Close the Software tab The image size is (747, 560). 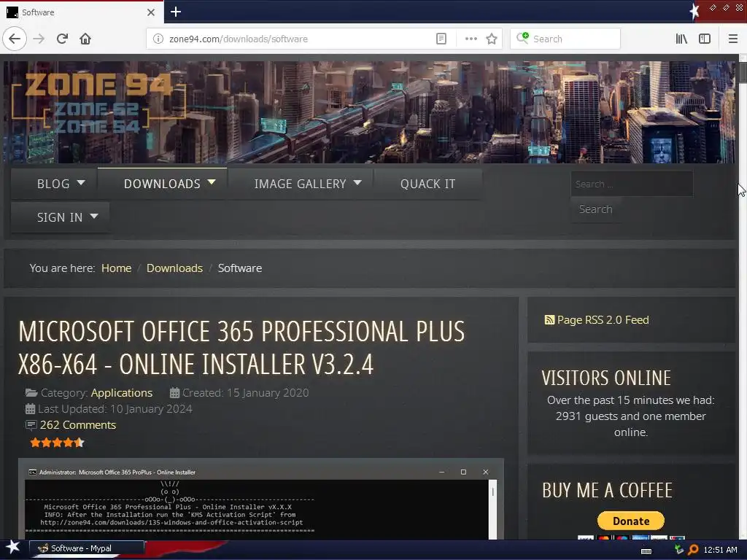click(150, 12)
